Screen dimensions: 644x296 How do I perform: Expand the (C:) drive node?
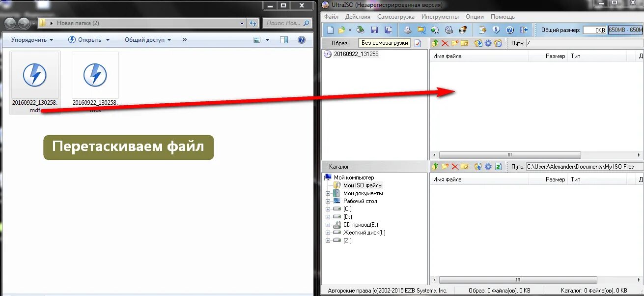pos(328,209)
